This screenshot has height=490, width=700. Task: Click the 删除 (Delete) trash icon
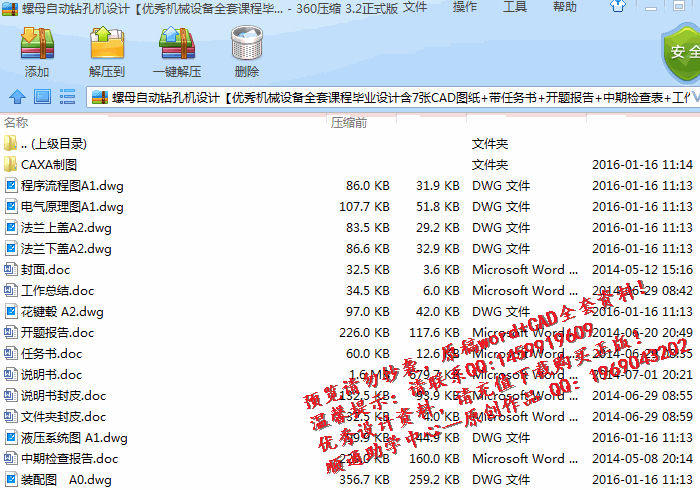tap(246, 43)
